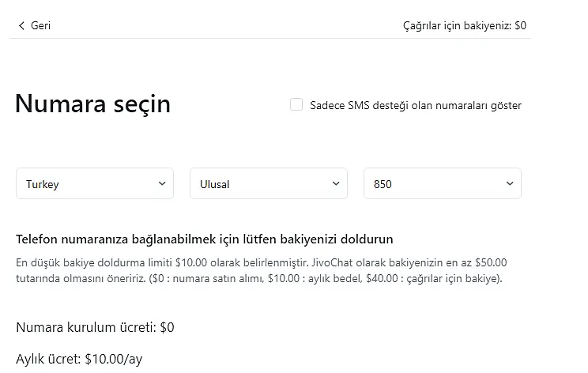Click the 'Numara seçin' page heading
This screenshot has width=588, height=373.
tap(92, 104)
